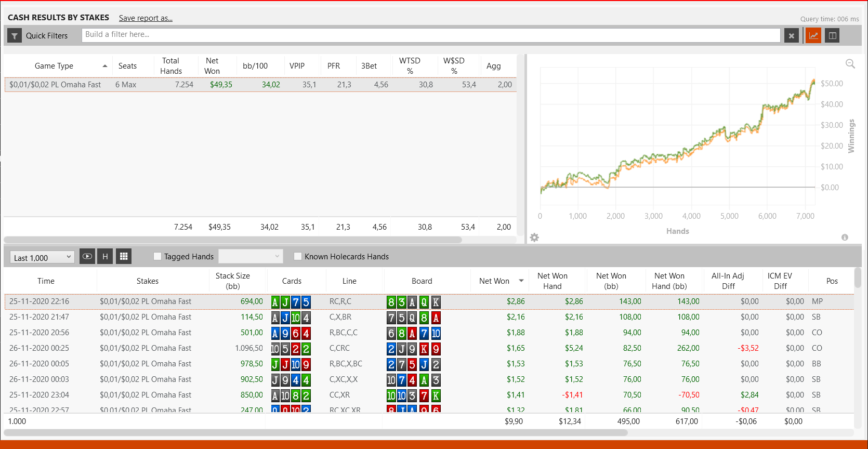Open graph settings gear icon
Viewport: 868px width, 449px height.
[x=534, y=237]
